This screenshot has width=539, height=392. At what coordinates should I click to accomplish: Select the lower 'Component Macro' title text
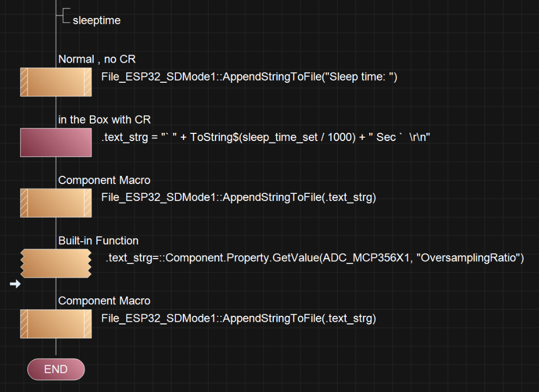(x=104, y=301)
